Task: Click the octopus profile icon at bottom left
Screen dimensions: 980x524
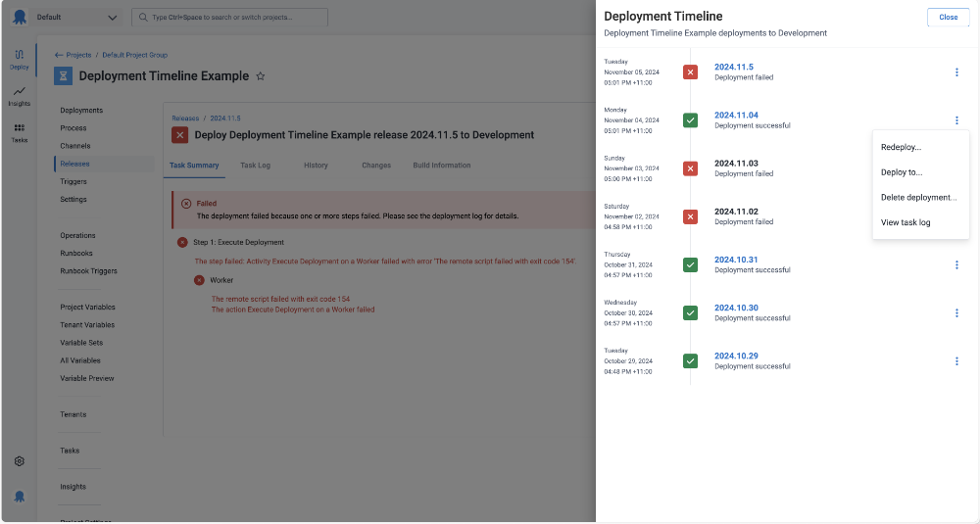Action: point(20,497)
